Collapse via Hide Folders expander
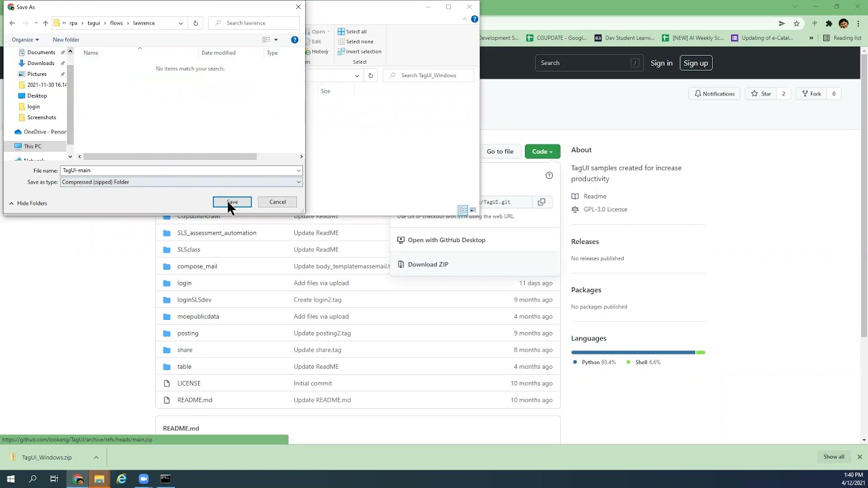The image size is (868, 488). [28, 203]
